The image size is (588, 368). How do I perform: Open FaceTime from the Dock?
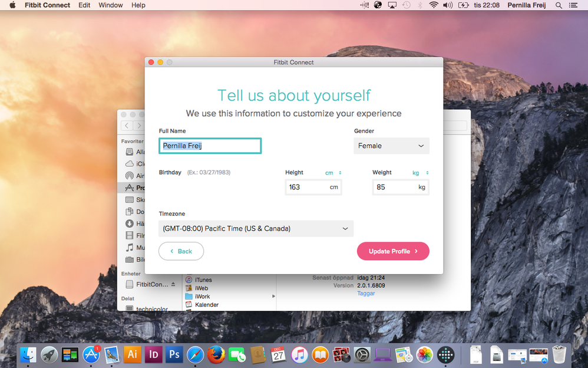point(237,354)
